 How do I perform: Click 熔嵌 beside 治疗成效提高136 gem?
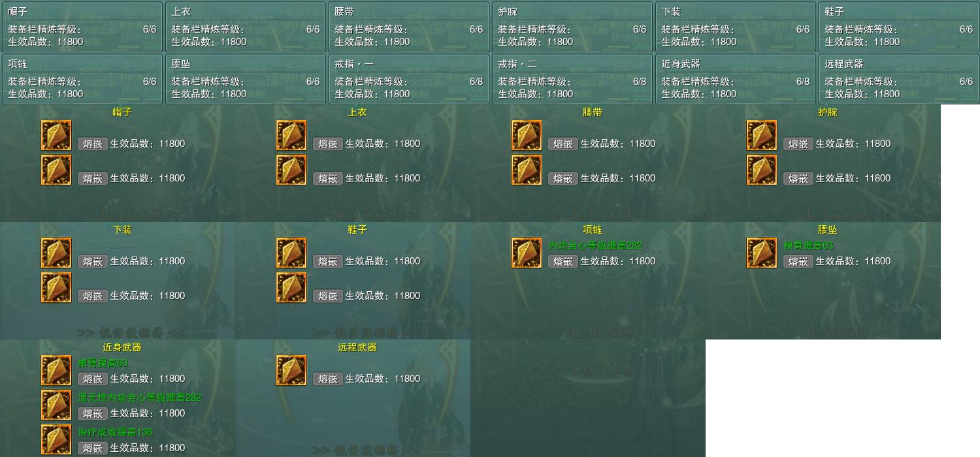(x=93, y=449)
